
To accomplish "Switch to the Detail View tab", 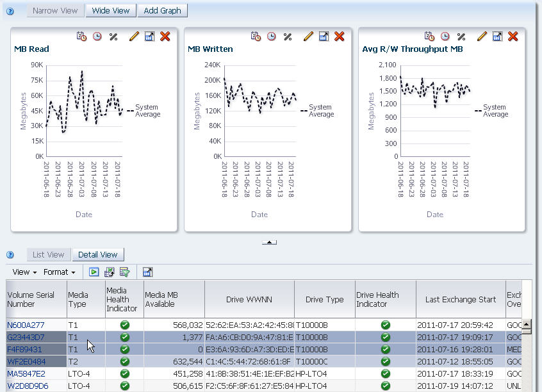I will click(98, 255).
